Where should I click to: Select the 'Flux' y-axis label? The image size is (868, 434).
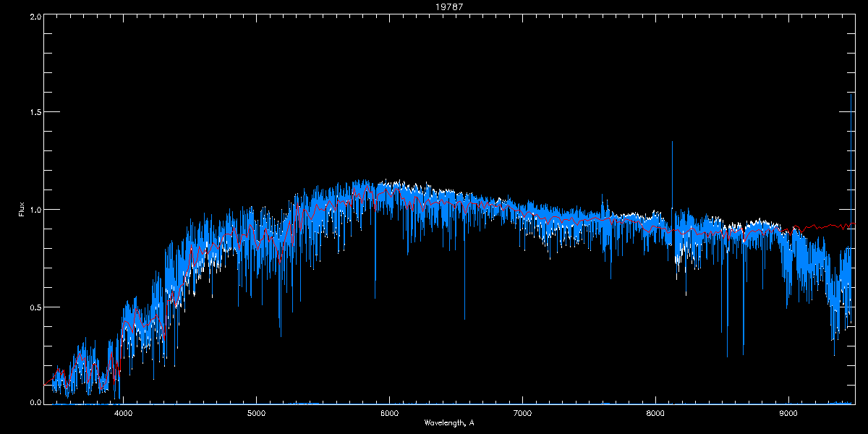click(x=21, y=210)
